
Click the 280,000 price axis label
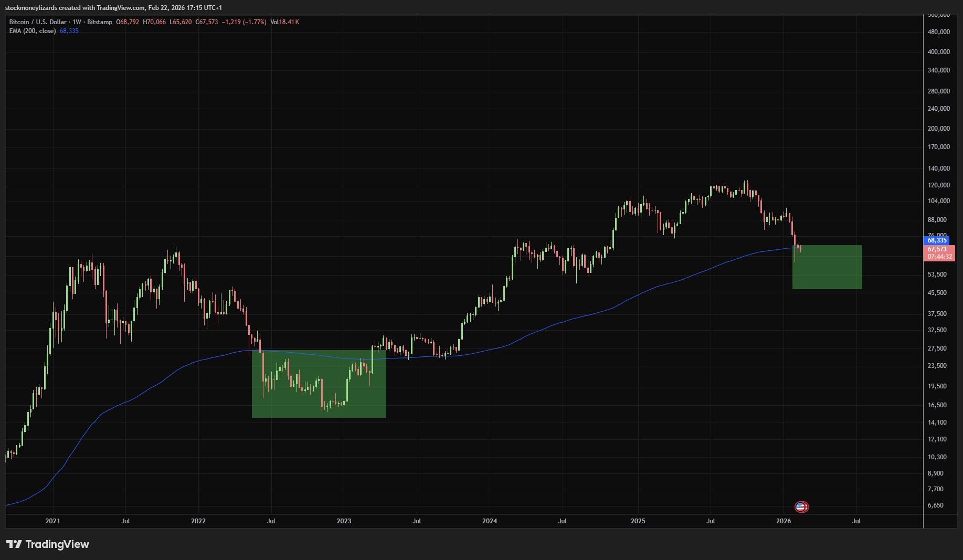click(x=939, y=91)
